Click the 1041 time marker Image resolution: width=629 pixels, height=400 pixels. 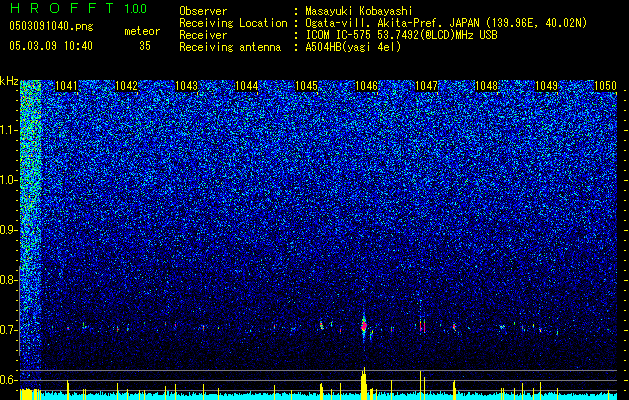pyautogui.click(x=66, y=86)
